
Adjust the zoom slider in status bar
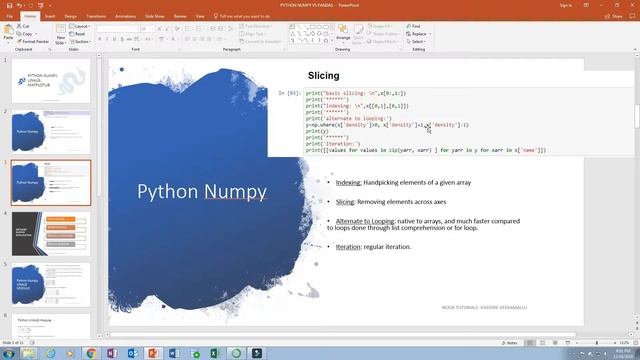coord(596,343)
